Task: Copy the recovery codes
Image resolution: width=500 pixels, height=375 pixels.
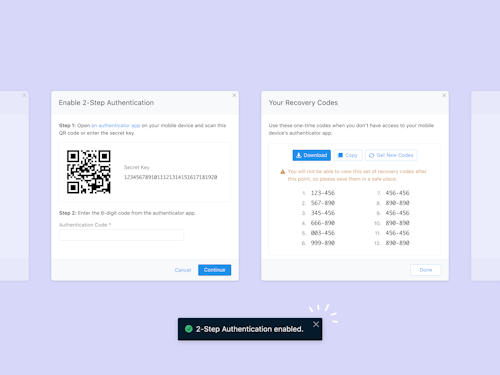Action: 348,155
